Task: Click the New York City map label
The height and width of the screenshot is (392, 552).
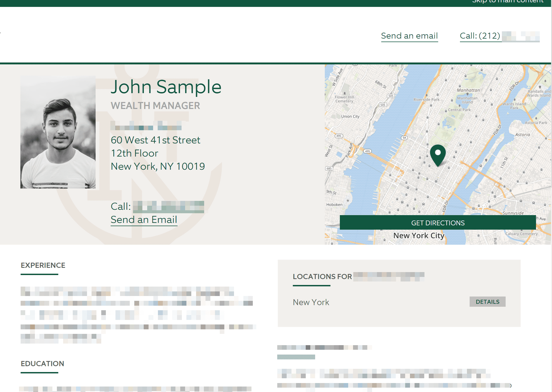Action: 418,236
